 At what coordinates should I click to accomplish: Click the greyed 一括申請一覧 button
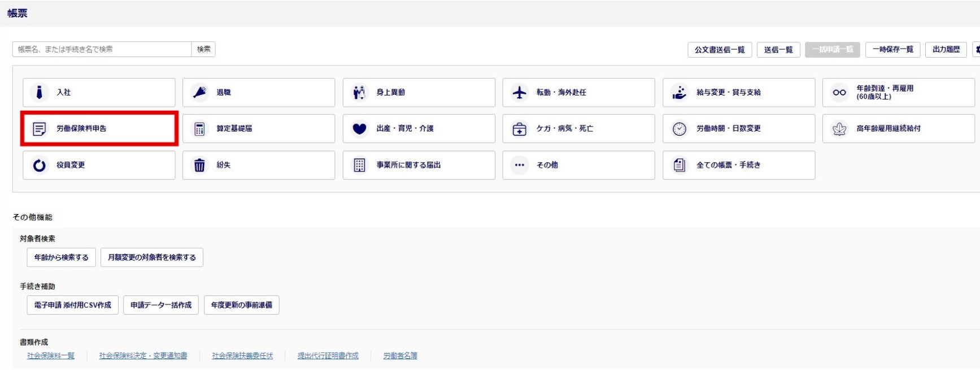click(833, 50)
